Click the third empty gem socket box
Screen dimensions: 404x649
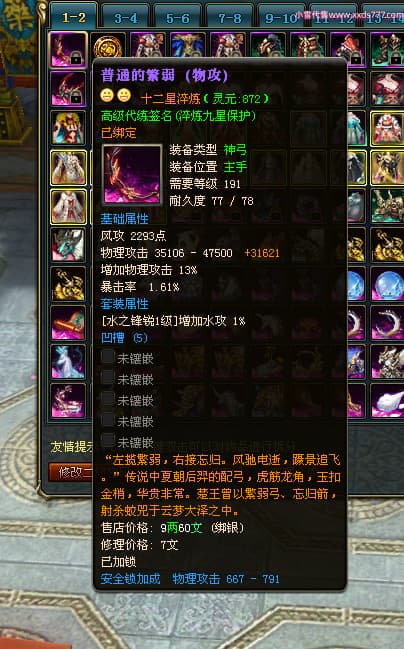(x=108, y=399)
